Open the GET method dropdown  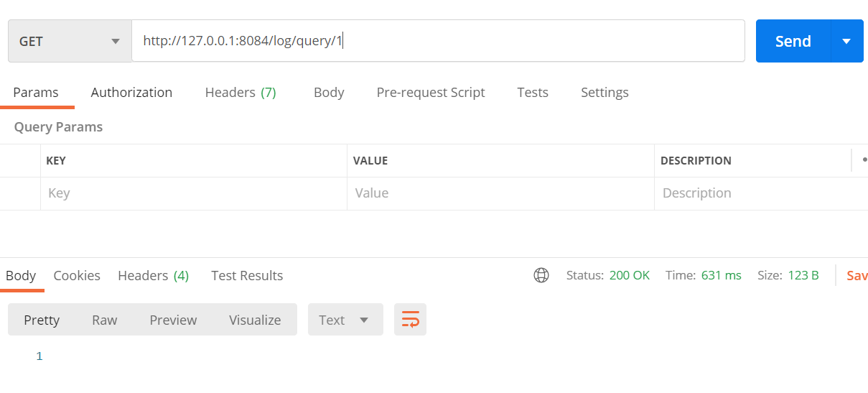[70, 41]
